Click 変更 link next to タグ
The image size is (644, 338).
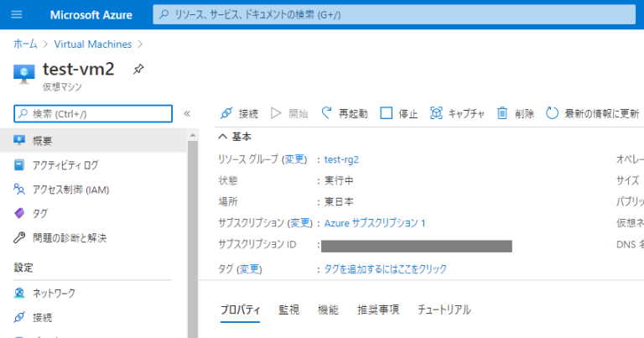pyautogui.click(x=249, y=269)
